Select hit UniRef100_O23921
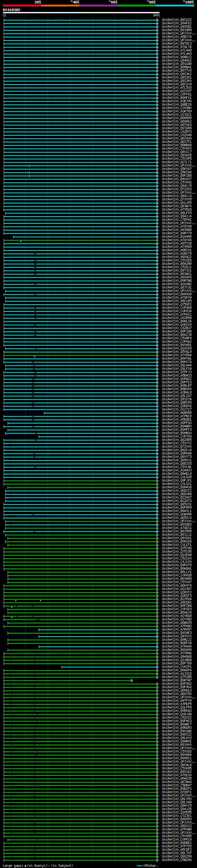Image resolution: width=197 pixels, height=868 pixels. (176, 115)
